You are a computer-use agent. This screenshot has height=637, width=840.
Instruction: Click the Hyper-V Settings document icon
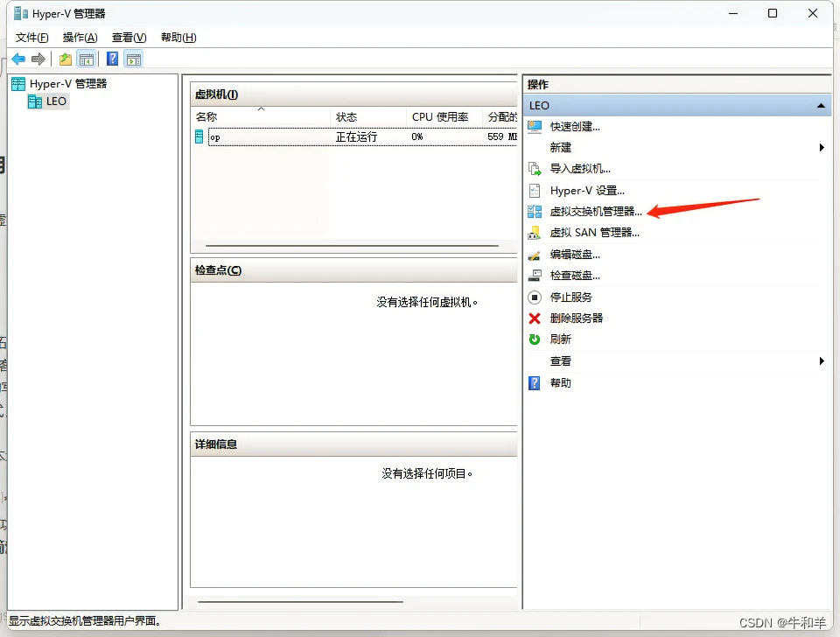[535, 190]
